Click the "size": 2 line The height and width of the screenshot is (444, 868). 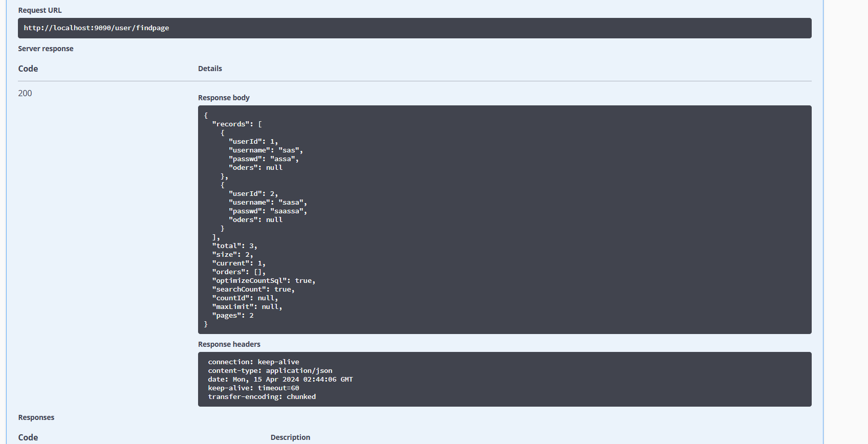[232, 255]
